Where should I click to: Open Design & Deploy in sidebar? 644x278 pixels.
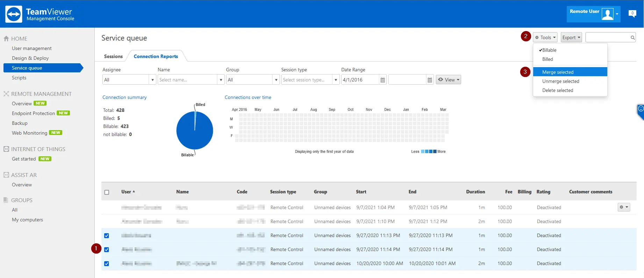(30, 58)
